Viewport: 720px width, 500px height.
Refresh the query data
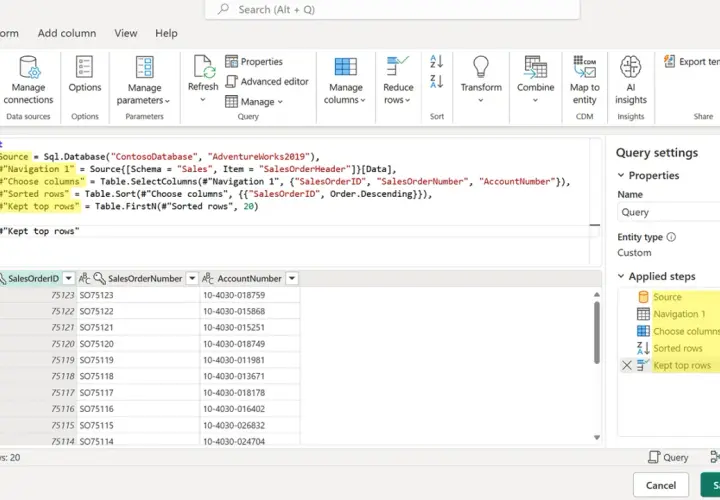(x=203, y=73)
